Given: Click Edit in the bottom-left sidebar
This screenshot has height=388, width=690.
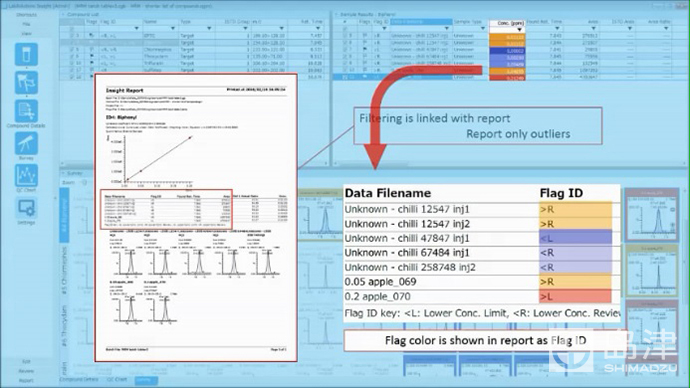Looking at the screenshot, I should click(26, 361).
